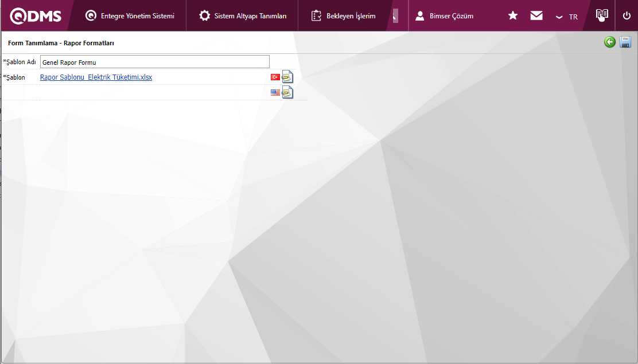Screen dimensions: 638x364
Task: Expand the TR language dropdown
Action: [567, 17]
